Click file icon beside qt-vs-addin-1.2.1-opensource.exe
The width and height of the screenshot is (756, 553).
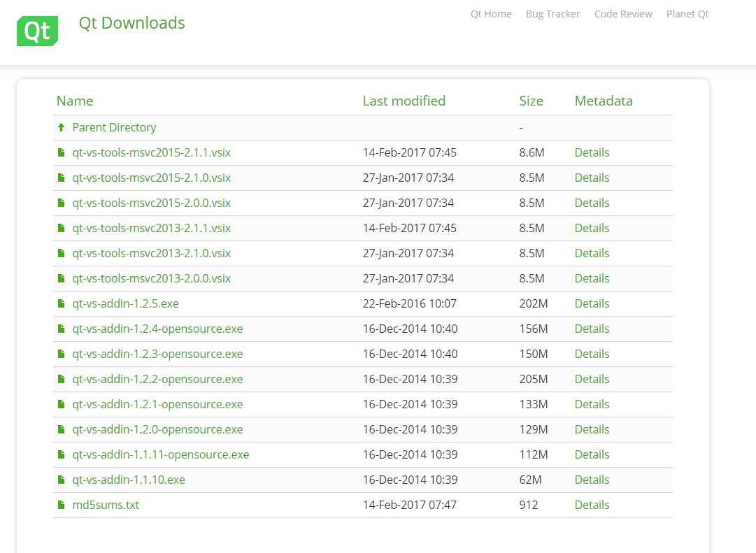[62, 404]
